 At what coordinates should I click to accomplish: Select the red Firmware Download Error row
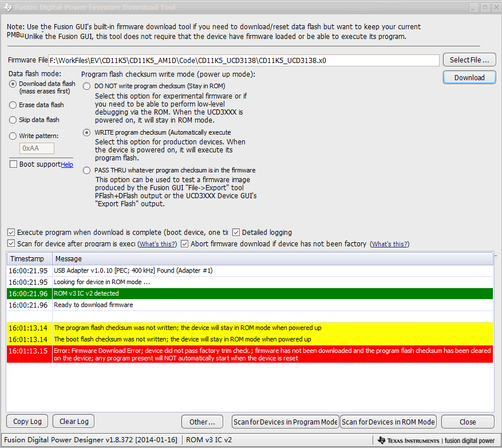click(x=250, y=354)
